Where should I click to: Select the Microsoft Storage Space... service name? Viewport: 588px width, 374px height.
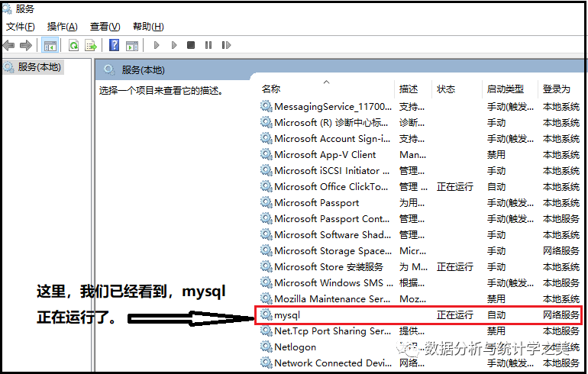(333, 250)
